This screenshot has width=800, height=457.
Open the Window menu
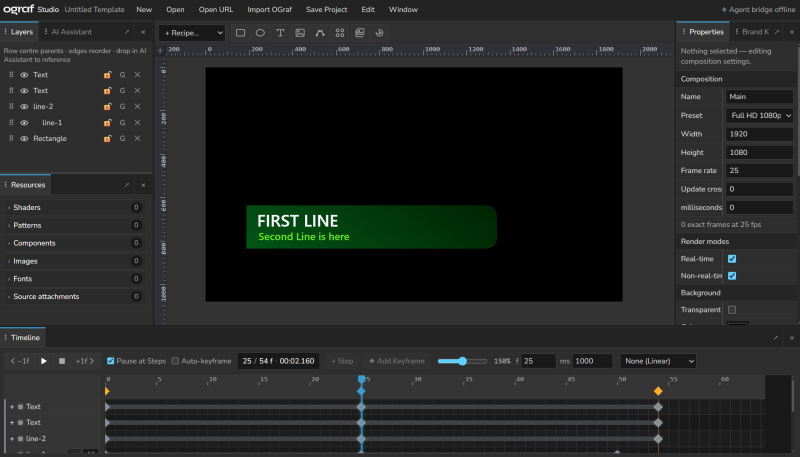click(403, 10)
